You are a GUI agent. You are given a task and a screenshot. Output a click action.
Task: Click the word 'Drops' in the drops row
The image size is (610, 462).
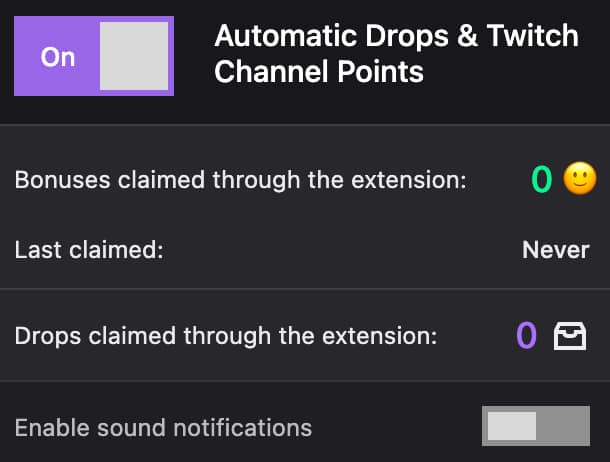click(44, 336)
